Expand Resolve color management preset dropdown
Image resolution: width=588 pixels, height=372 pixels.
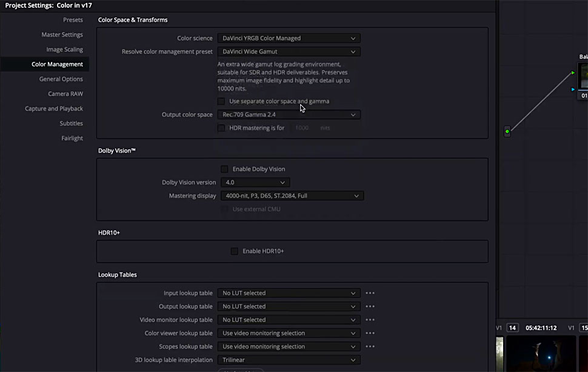point(289,52)
